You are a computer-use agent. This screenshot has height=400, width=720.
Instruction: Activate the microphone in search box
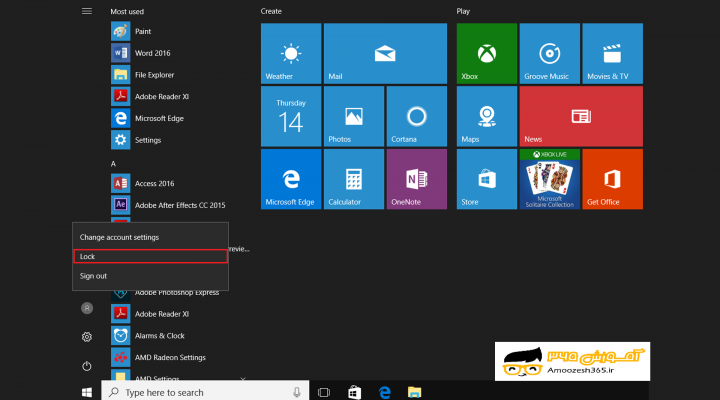(x=297, y=392)
